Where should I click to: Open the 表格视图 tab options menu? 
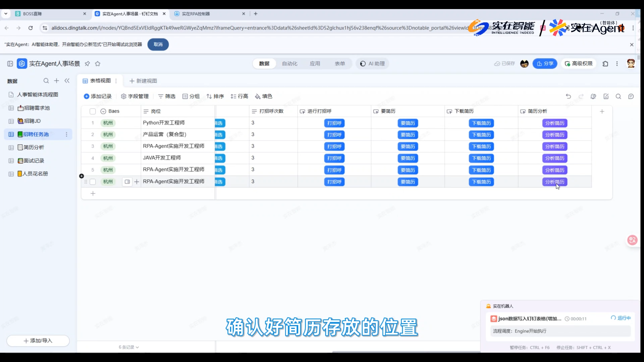(116, 81)
